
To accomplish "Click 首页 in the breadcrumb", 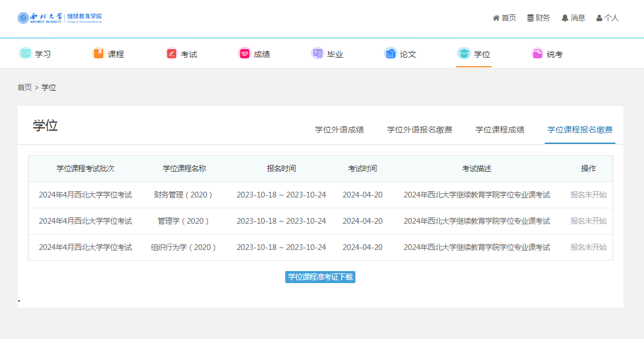I will click(x=25, y=87).
